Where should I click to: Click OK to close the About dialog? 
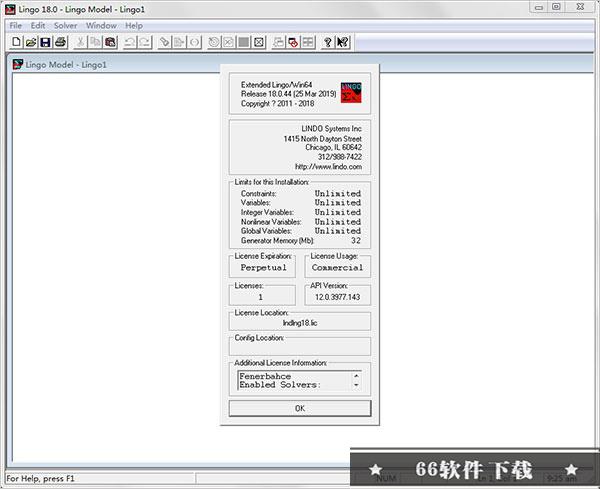pos(300,408)
